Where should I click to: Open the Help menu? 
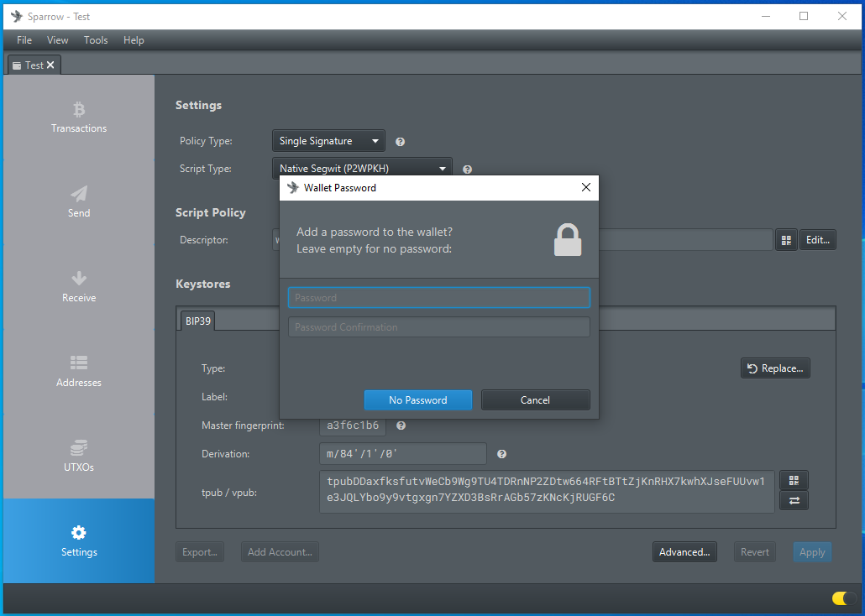pyautogui.click(x=134, y=40)
